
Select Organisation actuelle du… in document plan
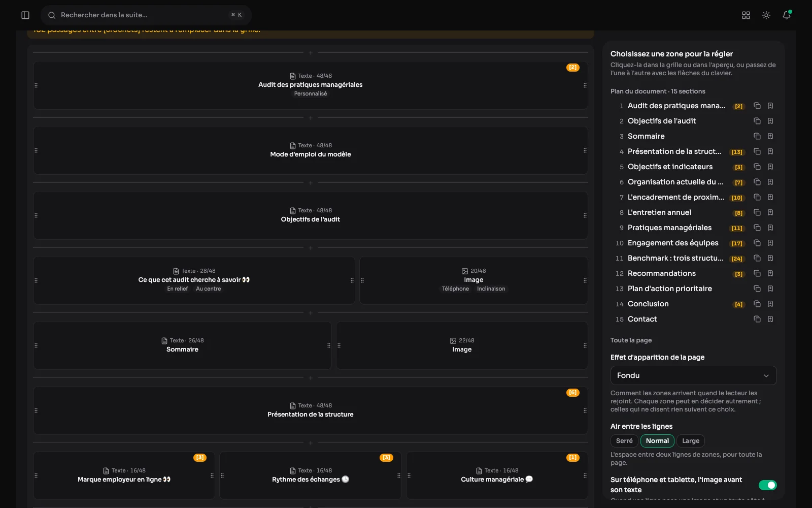coord(675,182)
